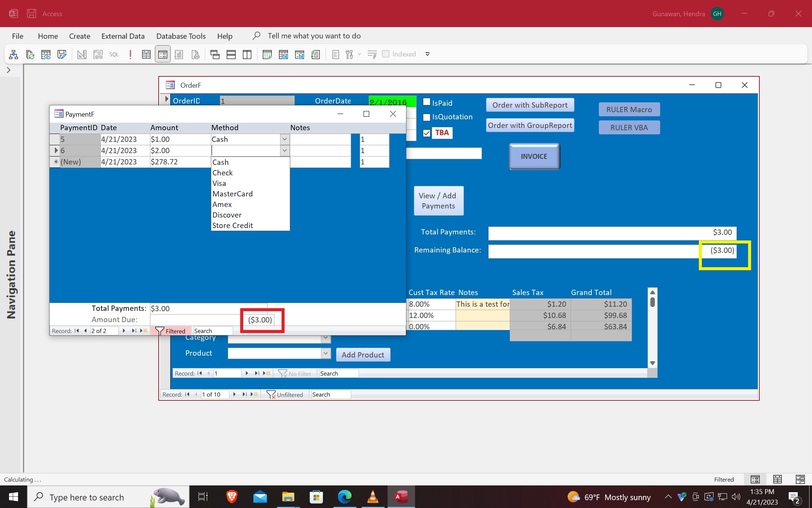812x508 pixels.
Task: Open the Property Sheet from the ribbon
Action: [x=335, y=54]
